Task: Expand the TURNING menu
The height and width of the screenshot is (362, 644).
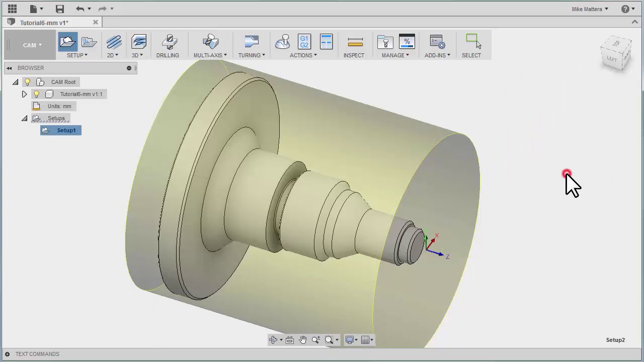Action: [252, 55]
